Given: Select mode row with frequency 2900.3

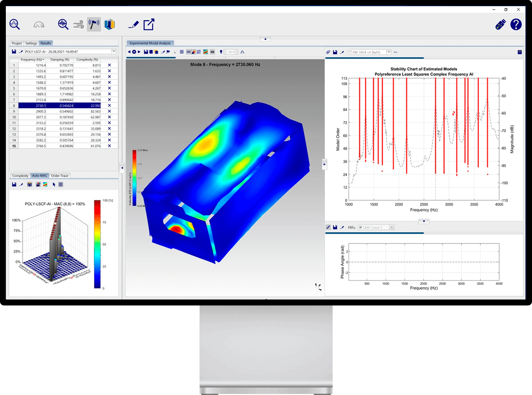Looking at the screenshot, I should point(64,111).
